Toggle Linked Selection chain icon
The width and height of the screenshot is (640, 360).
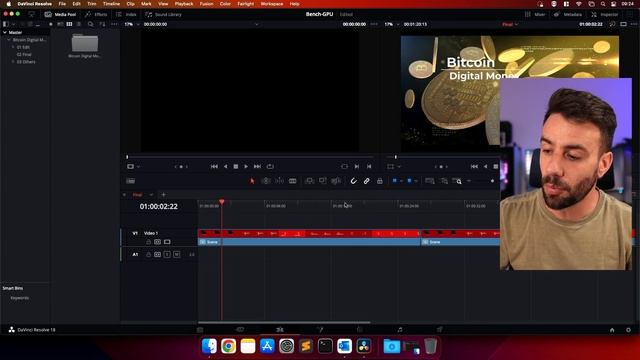tap(367, 181)
